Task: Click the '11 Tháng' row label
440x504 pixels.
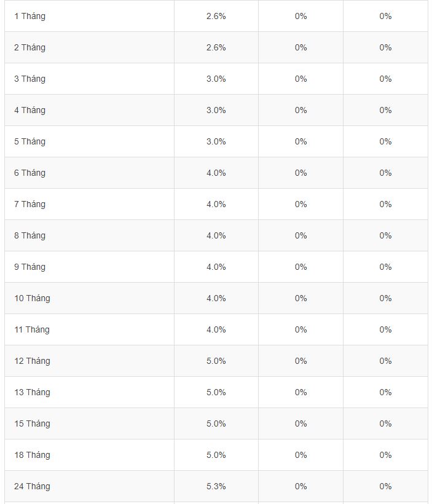Action: (32, 329)
